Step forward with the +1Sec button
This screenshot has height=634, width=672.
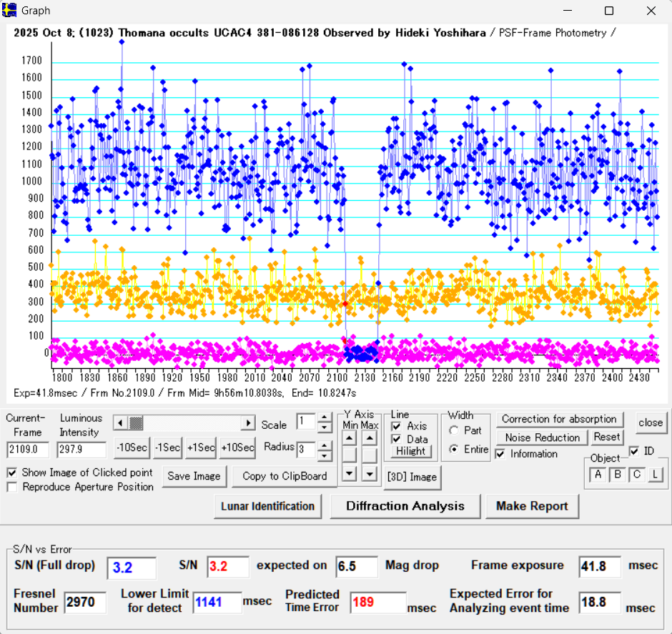coord(202,447)
